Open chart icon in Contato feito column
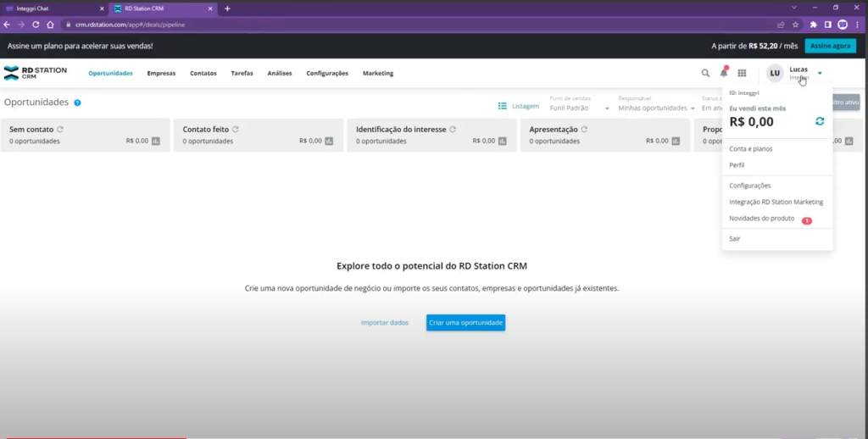 point(329,141)
